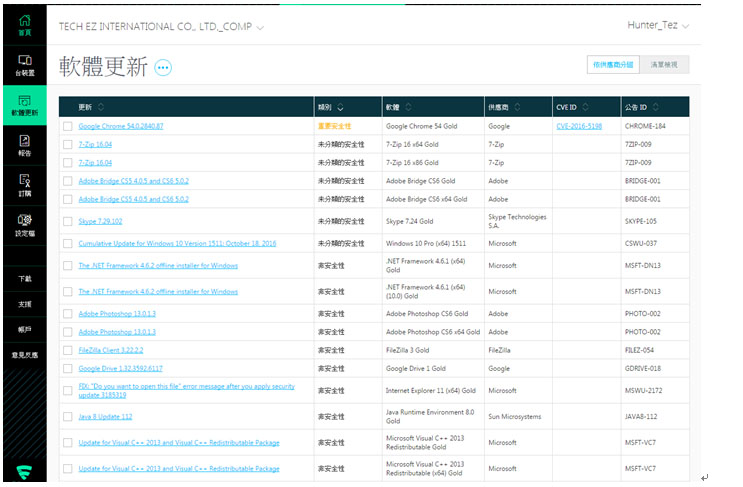Open Cumulative Update for Windows 10 link
This screenshot has height=487, width=743.
tap(177, 244)
